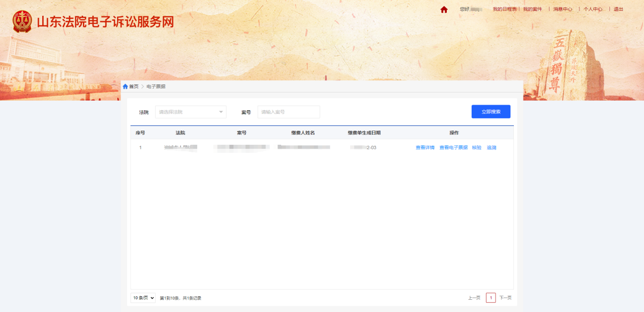Open 我的日程表 in the top menu
This screenshot has height=312, width=644.
click(x=504, y=9)
